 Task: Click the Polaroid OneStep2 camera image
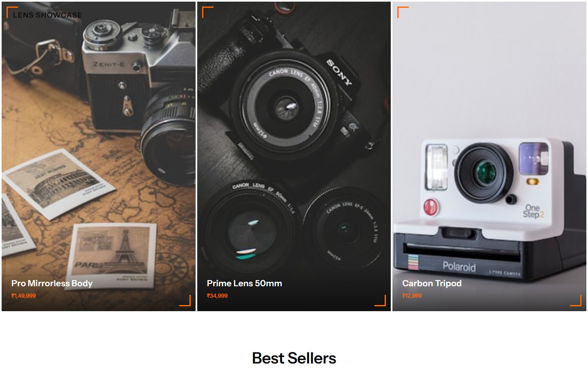pyautogui.click(x=490, y=209)
